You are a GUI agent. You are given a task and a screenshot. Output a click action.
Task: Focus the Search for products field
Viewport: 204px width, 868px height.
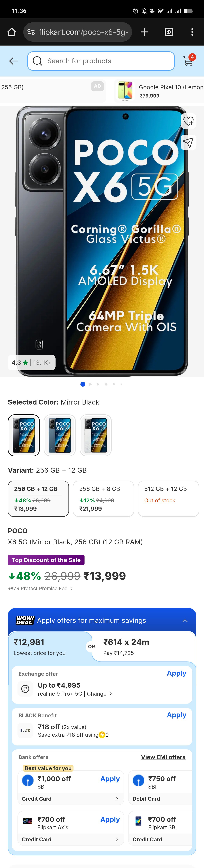click(101, 61)
